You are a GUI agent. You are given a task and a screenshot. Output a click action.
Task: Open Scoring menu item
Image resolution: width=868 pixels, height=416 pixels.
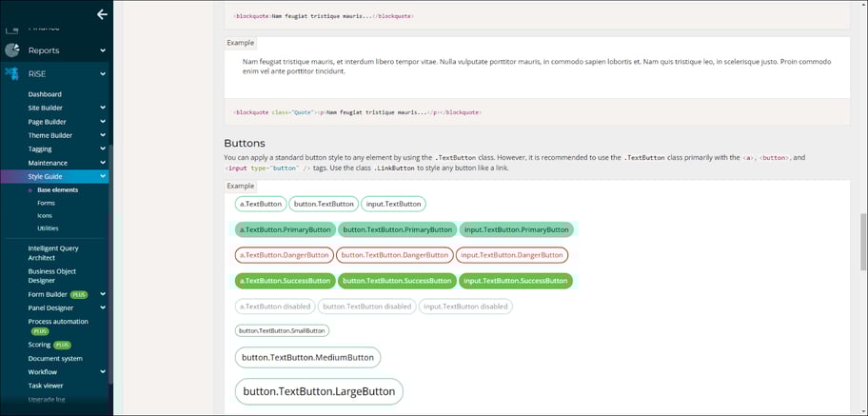pos(39,345)
